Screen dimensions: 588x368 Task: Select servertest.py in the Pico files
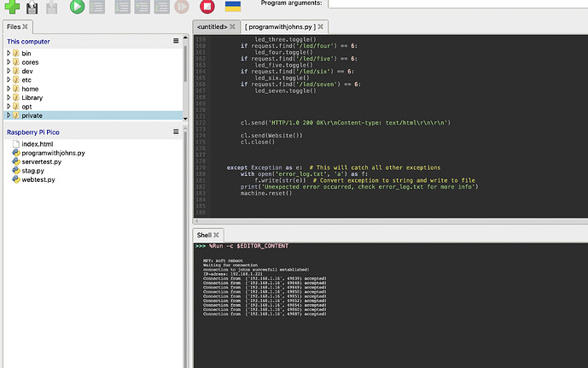(x=41, y=162)
